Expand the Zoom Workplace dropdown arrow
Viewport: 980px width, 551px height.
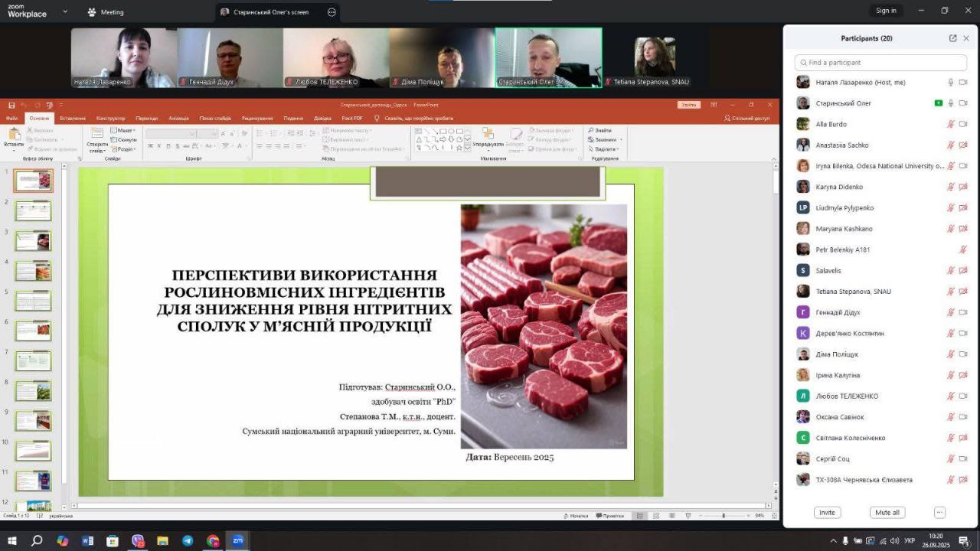[64, 12]
